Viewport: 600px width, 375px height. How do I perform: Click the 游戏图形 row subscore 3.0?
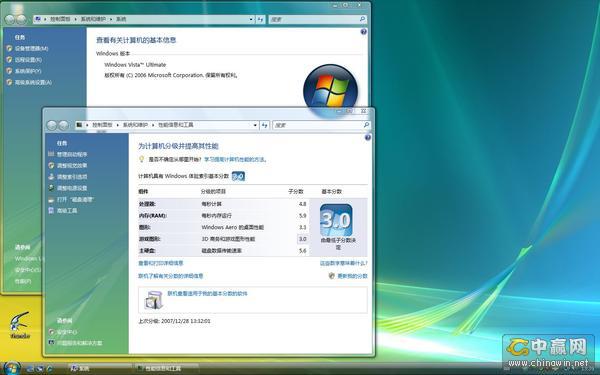click(302, 239)
